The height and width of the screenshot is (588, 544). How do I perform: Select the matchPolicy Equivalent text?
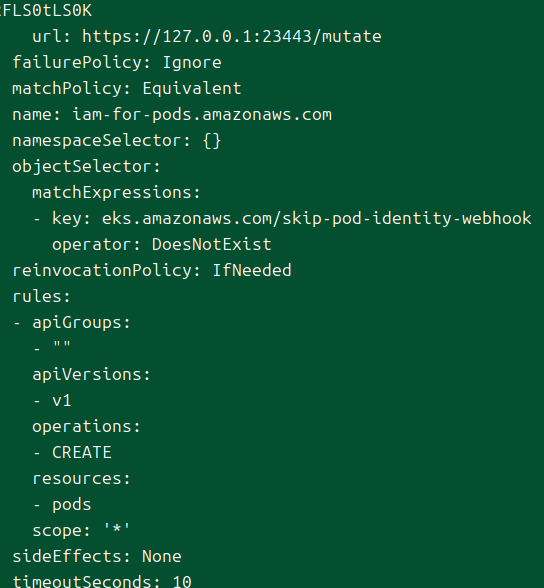(x=192, y=89)
